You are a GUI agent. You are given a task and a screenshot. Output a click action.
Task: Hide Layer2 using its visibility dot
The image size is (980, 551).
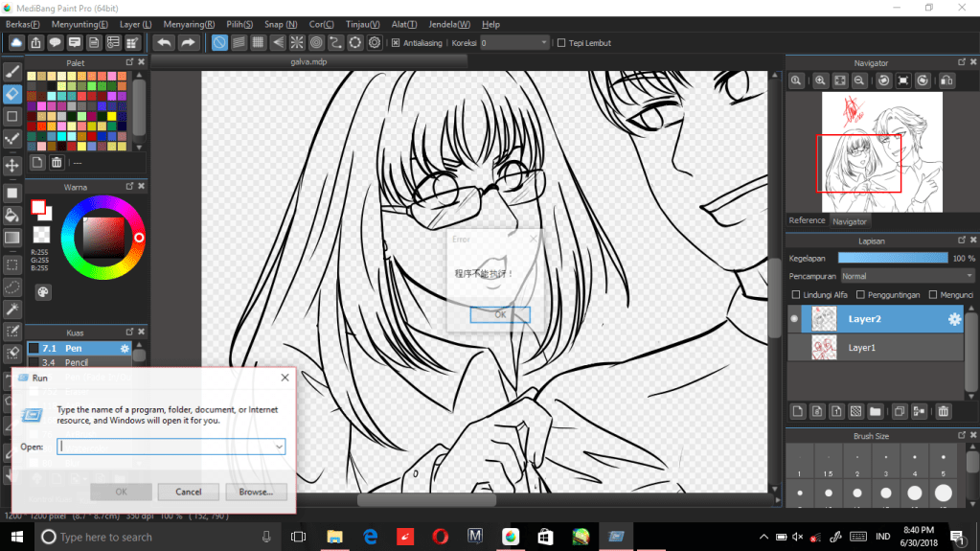(794, 319)
